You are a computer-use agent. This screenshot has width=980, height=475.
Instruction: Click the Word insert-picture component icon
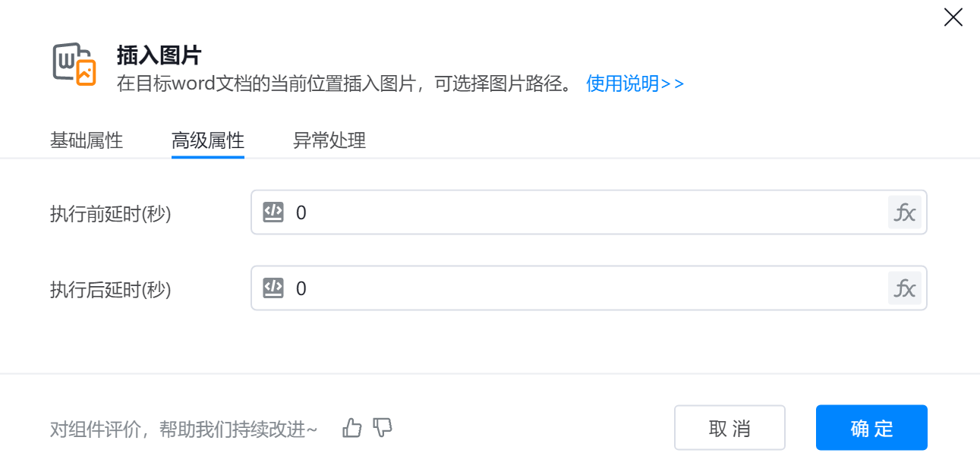pyautogui.click(x=74, y=64)
